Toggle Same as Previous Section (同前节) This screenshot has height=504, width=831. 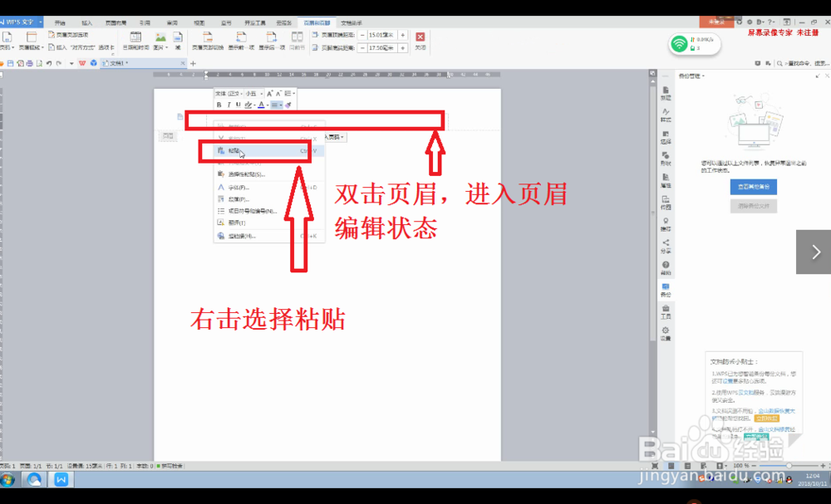pos(297,40)
